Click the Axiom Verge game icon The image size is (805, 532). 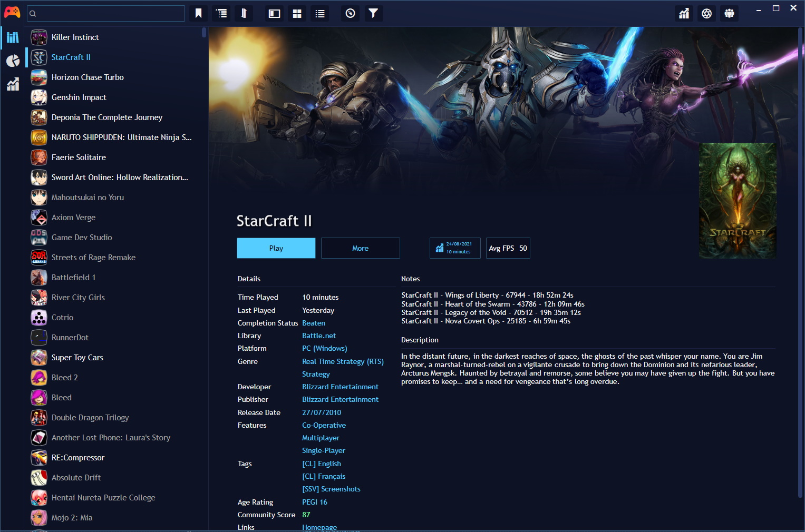tap(39, 218)
